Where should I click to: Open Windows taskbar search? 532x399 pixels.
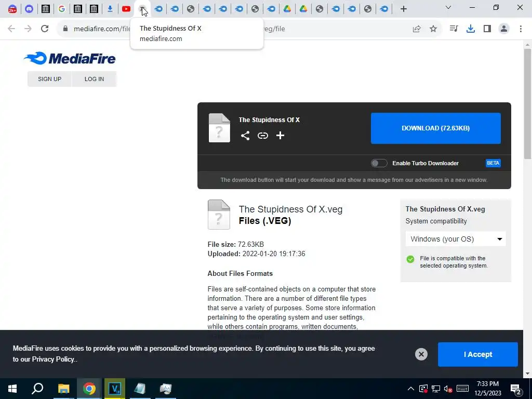37,389
